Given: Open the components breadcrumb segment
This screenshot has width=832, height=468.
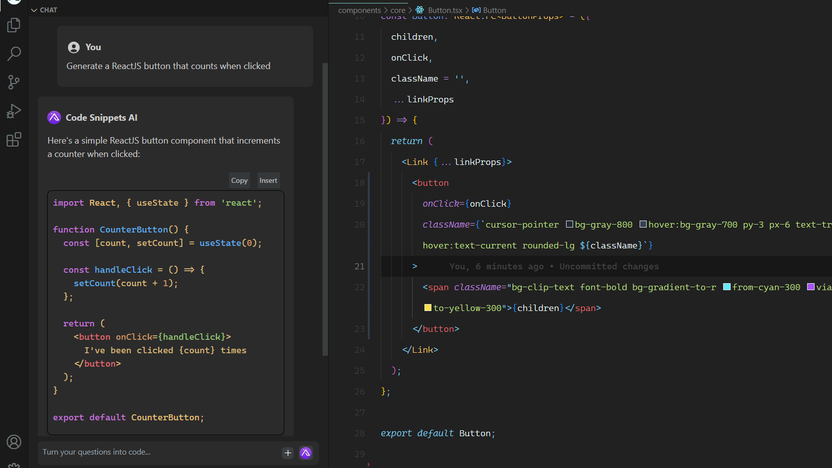Looking at the screenshot, I should pyautogui.click(x=359, y=10).
